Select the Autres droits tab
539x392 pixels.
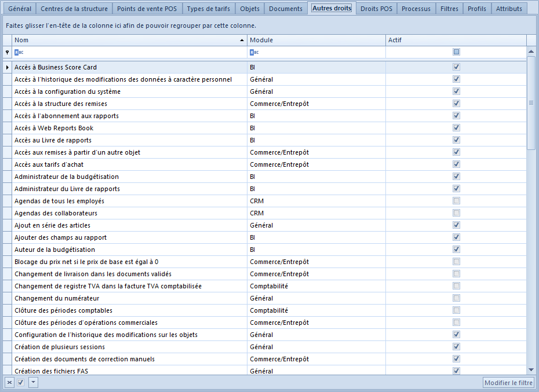(332, 8)
